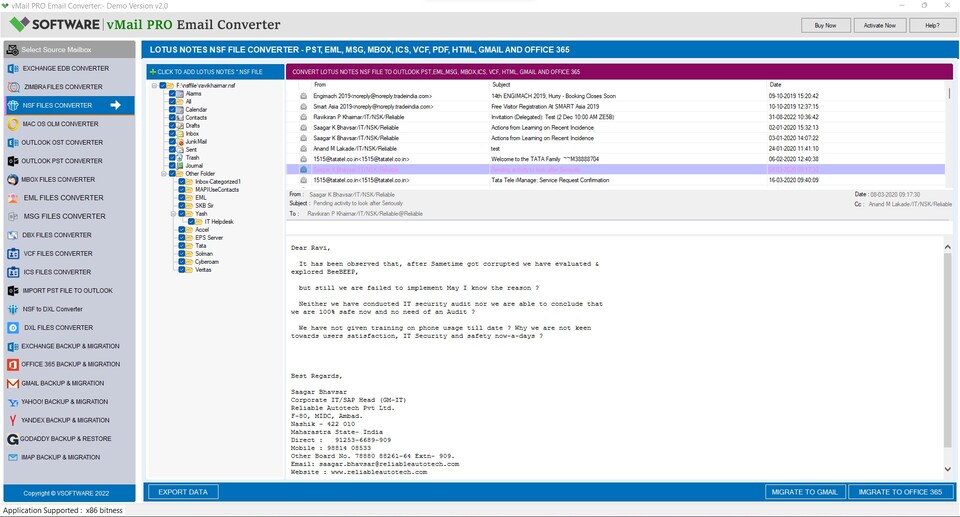Click the Calendar folder icon in tree
Screen dimensions: 960x517
pos(181,110)
